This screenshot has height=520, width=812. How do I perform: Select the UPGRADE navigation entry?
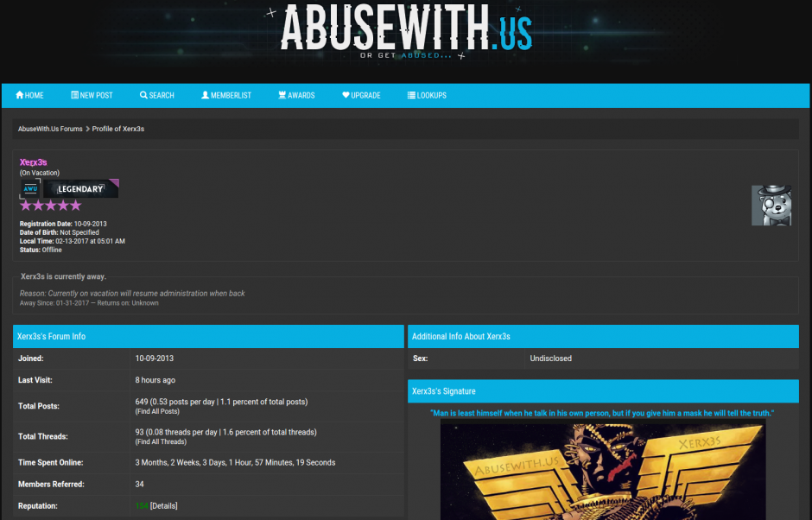pos(361,95)
